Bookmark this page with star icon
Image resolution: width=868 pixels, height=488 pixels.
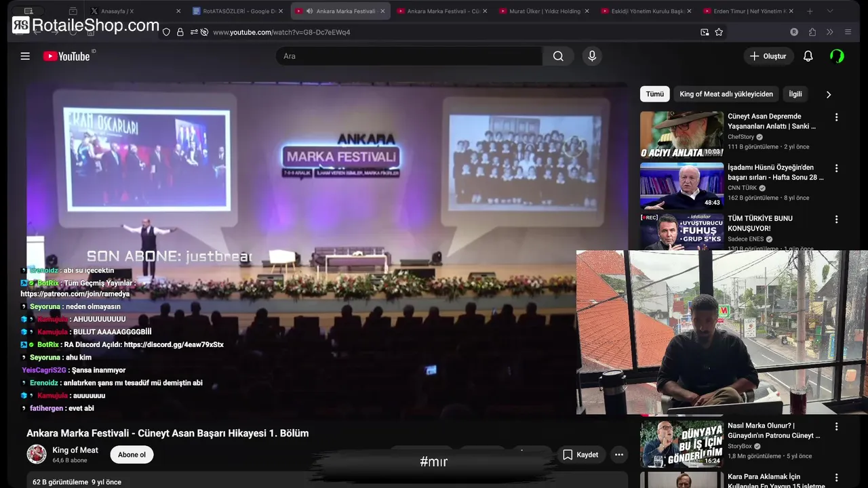[719, 32]
